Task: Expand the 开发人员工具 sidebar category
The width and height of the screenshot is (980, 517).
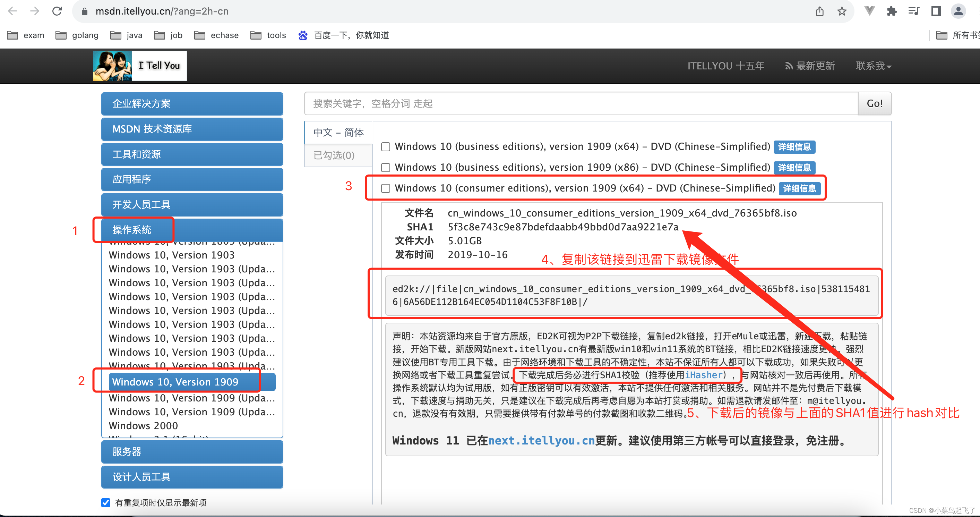Action: (192, 204)
